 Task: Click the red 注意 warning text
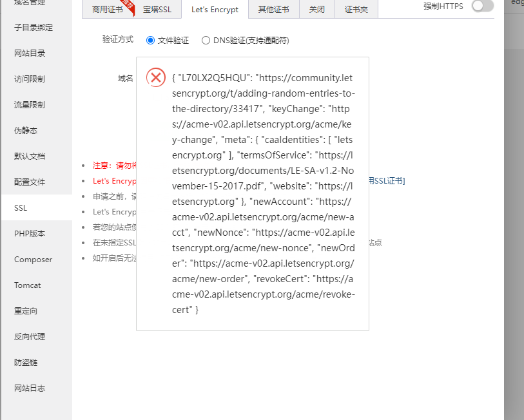(114, 166)
